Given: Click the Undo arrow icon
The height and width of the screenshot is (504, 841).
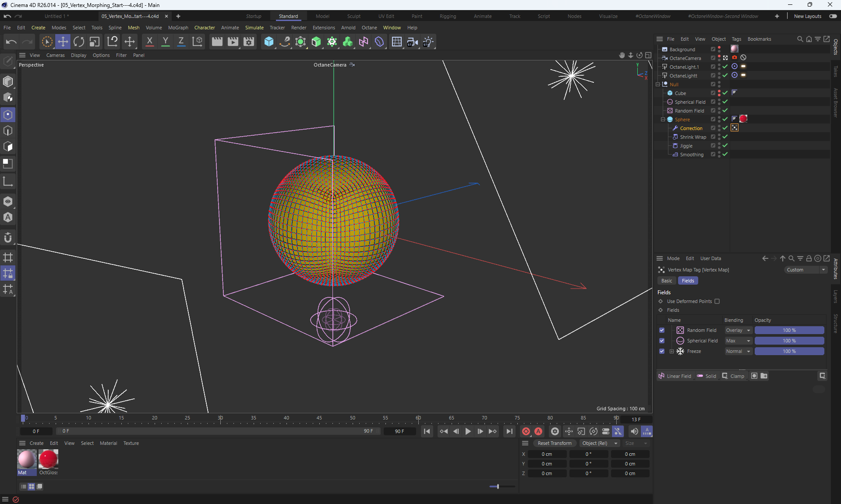Looking at the screenshot, I should click(x=11, y=42).
